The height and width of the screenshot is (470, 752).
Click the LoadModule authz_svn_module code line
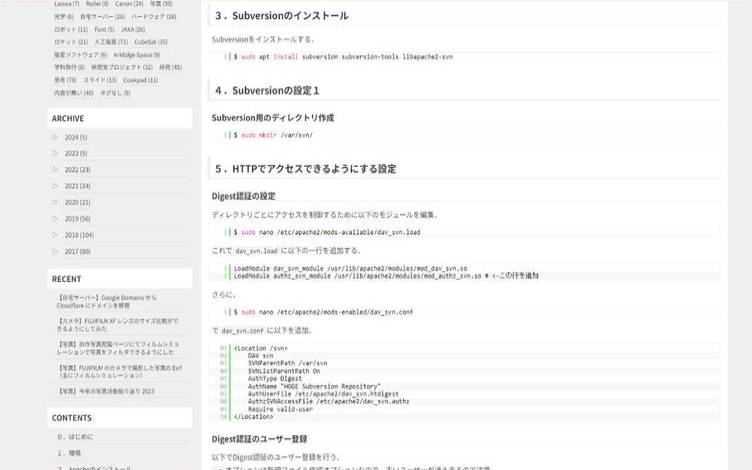(386, 276)
